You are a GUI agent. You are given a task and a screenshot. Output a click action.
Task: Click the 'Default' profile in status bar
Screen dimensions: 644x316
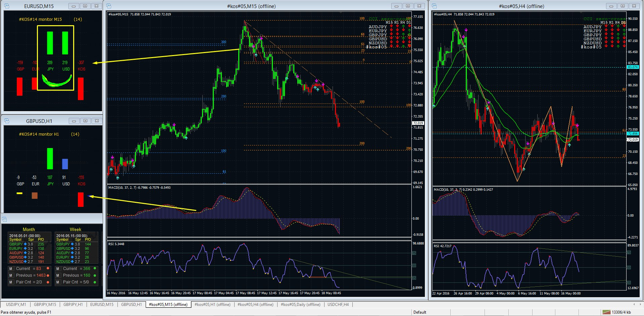click(x=420, y=312)
